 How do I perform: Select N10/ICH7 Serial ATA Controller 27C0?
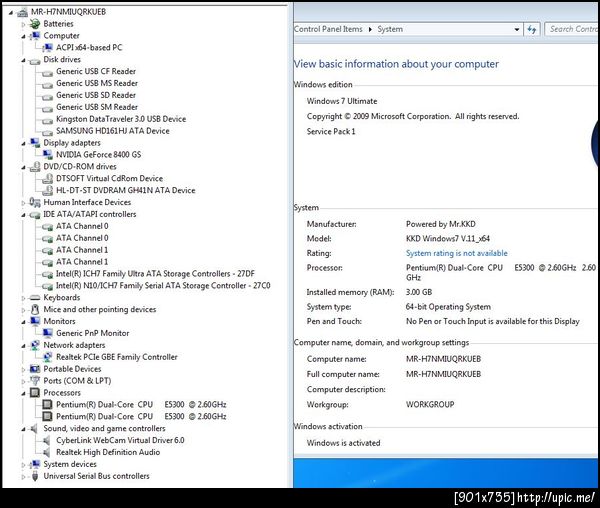(x=163, y=286)
